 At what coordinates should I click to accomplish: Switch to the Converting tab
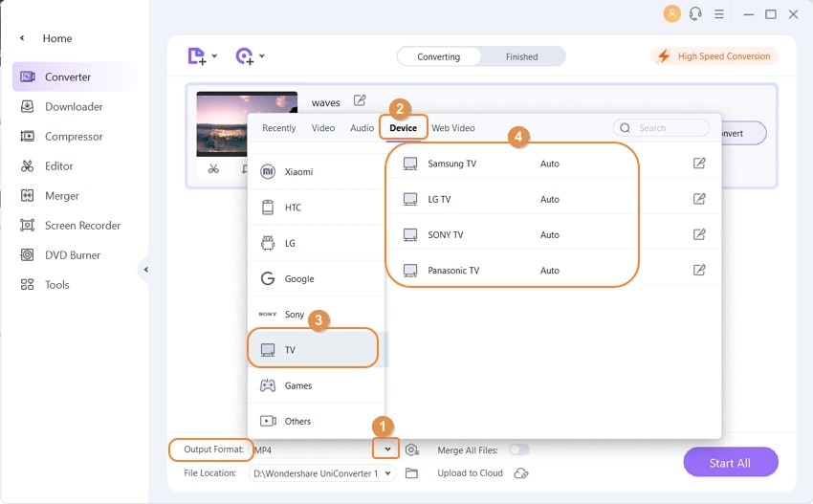point(439,56)
